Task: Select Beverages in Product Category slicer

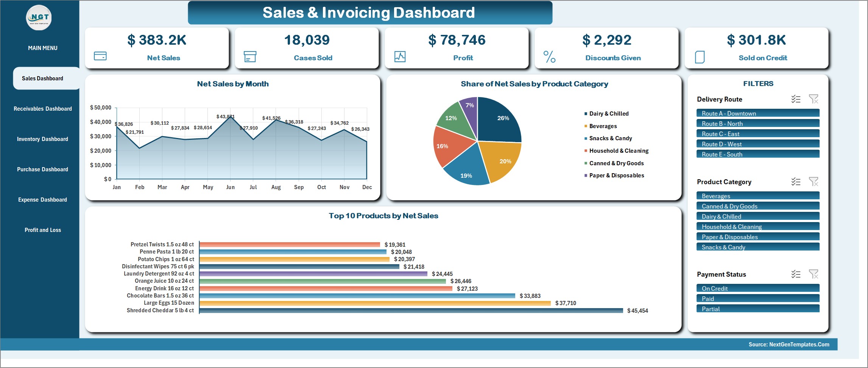Action: tap(758, 196)
